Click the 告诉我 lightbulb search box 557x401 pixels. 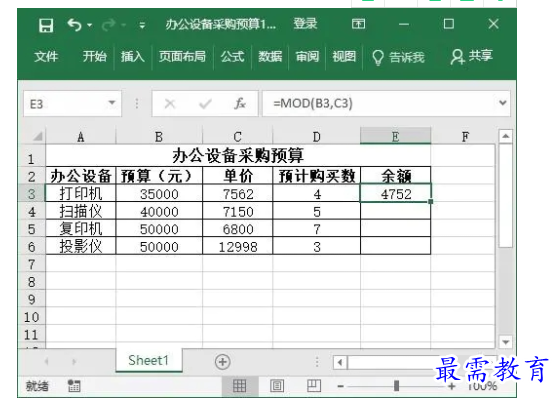[x=398, y=57]
